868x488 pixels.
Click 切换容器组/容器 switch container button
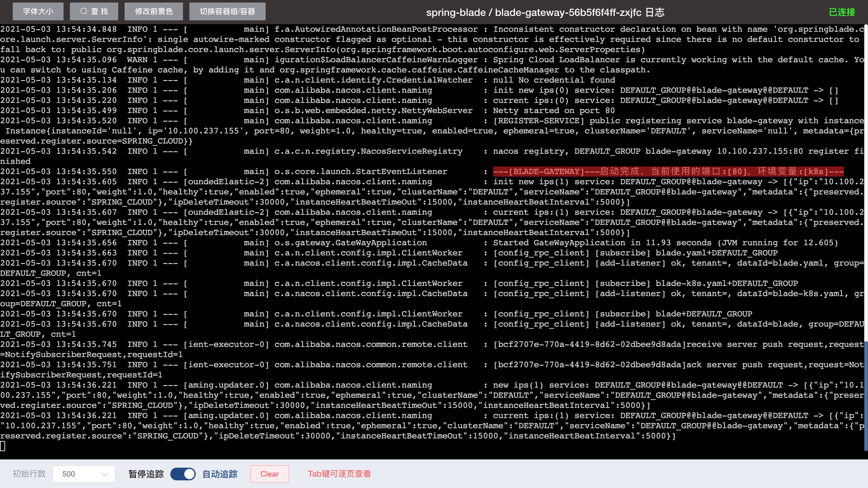pyautogui.click(x=227, y=11)
